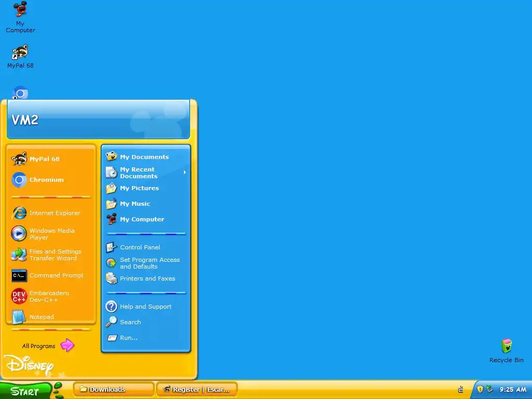Viewport: 532px width, 399px height.
Task: Click the Run... label
Action: pos(129,338)
